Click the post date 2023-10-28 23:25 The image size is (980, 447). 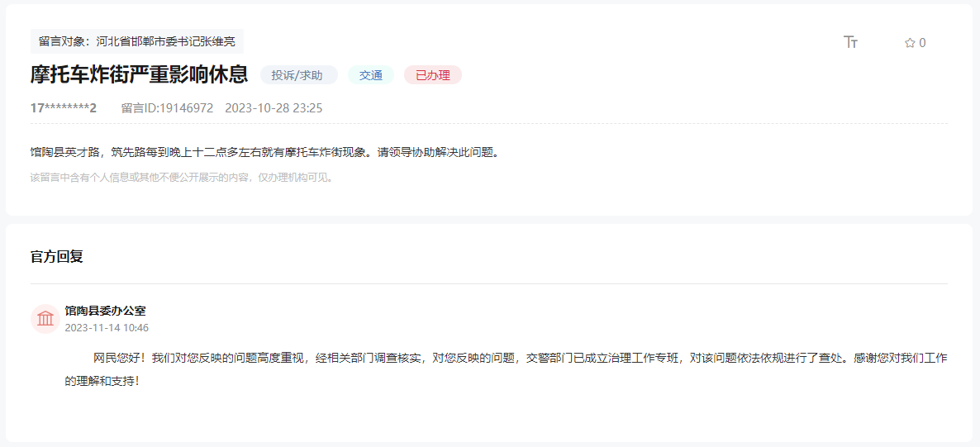click(x=274, y=108)
